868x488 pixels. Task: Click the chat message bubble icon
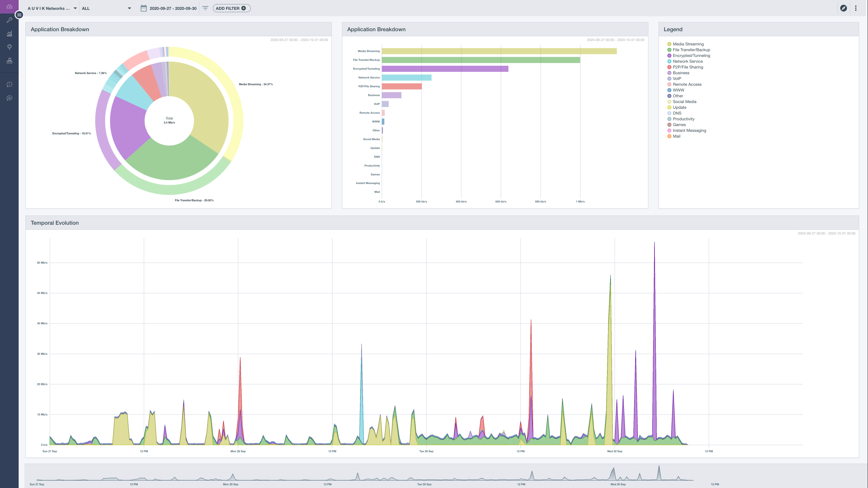point(9,98)
